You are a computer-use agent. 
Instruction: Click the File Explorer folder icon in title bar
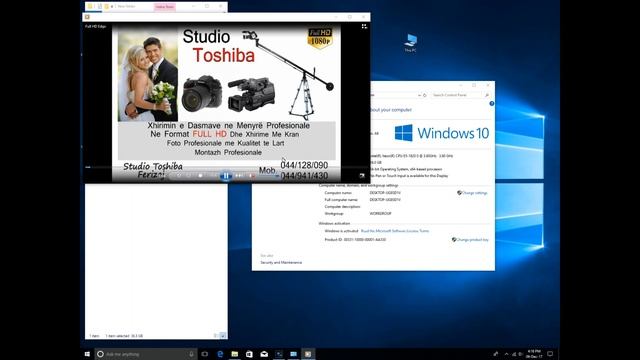coord(90,7)
